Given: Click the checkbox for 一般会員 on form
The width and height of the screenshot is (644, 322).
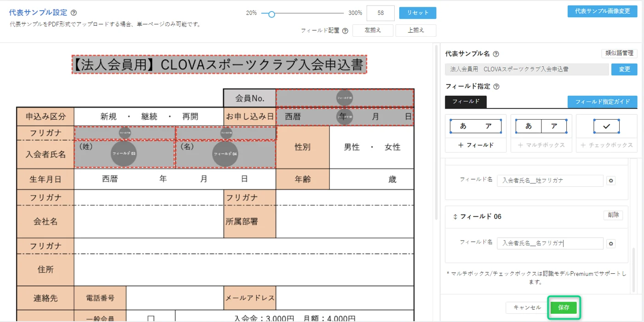Looking at the screenshot, I should tap(151, 318).
